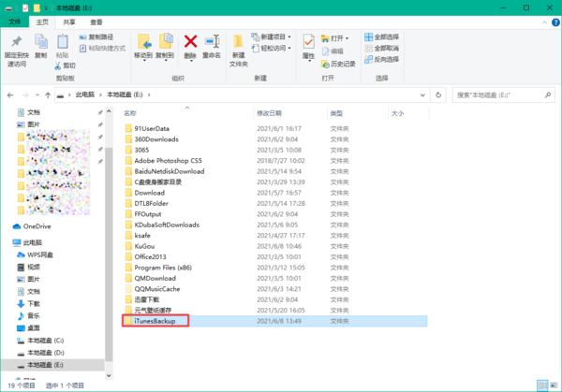Open the recent locations dropdown arrow

(37, 94)
